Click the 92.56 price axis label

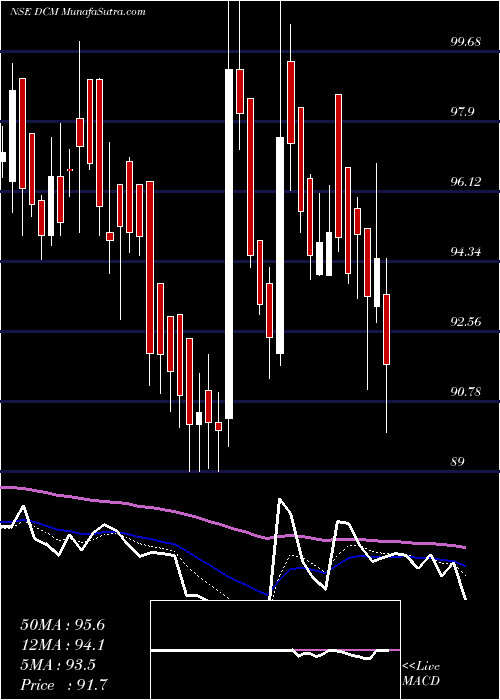point(466,321)
